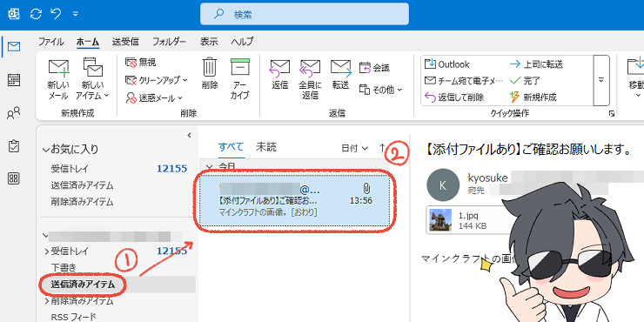Screen dimensions: 644x322
Task: Select the 上司に転送 quick step
Action: point(535,64)
